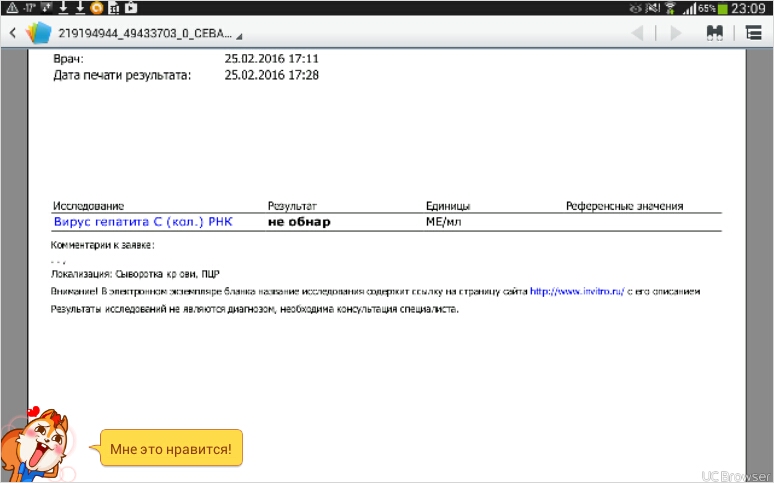This screenshot has height=483, width=774.
Task: Tap the UCBrowser watermark label
Action: click(x=735, y=473)
